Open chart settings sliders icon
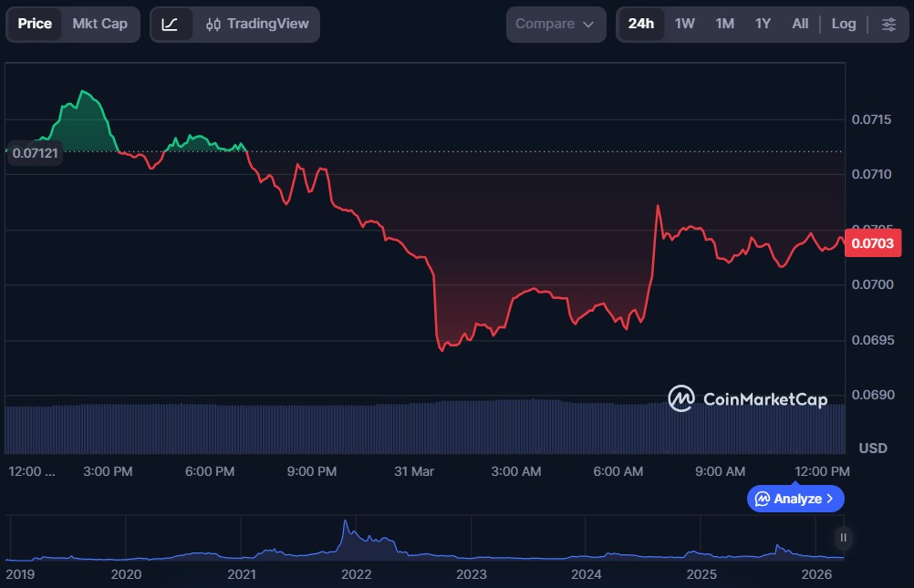 pyautogui.click(x=888, y=25)
